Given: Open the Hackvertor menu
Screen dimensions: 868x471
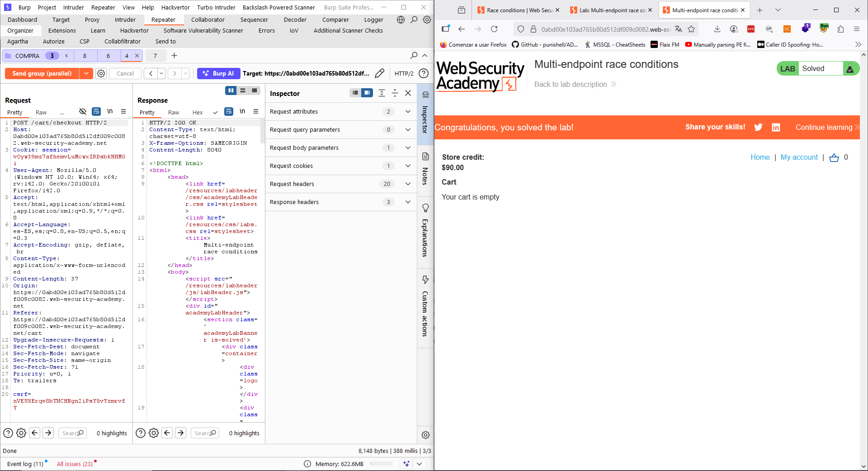Looking at the screenshot, I should [175, 7].
